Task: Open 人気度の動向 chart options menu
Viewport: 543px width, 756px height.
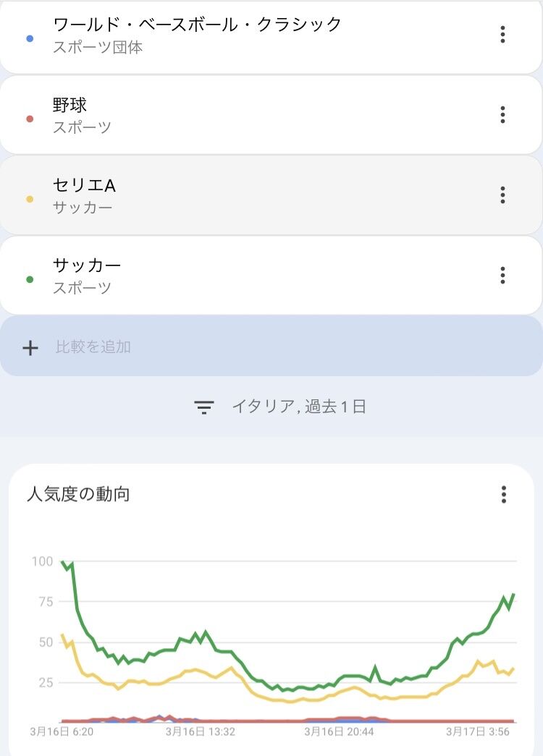Action: pyautogui.click(x=503, y=495)
